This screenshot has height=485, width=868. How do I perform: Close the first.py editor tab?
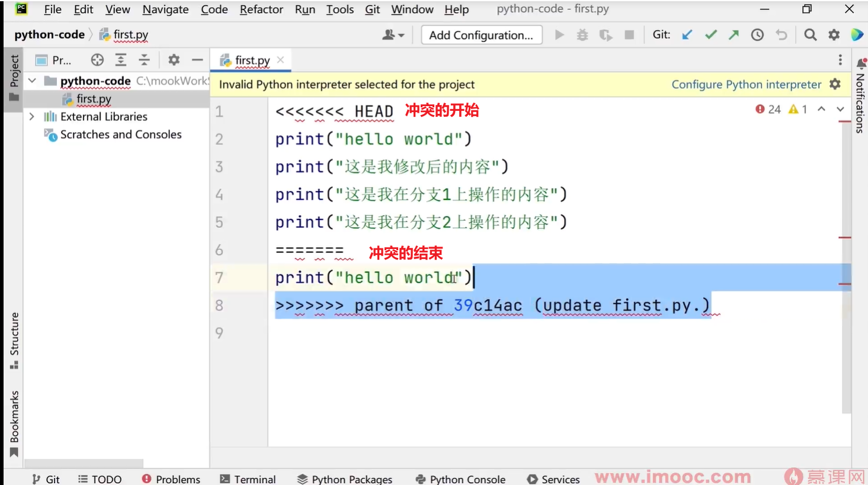pyautogui.click(x=280, y=60)
